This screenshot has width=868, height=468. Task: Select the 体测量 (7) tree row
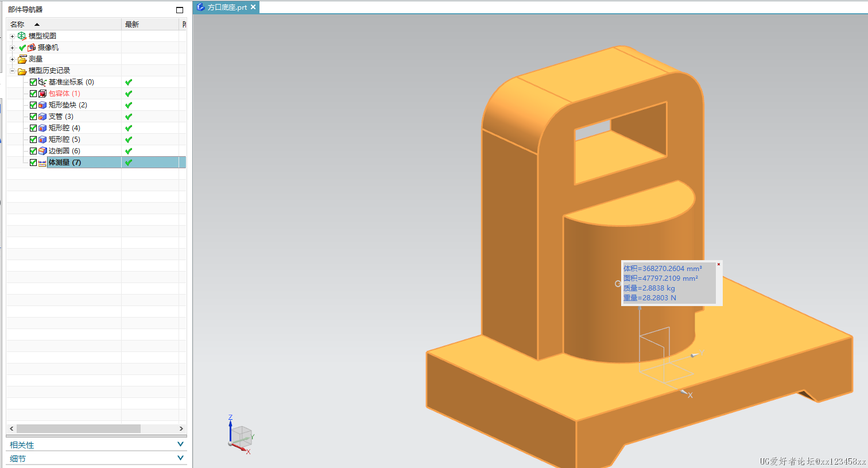96,163
